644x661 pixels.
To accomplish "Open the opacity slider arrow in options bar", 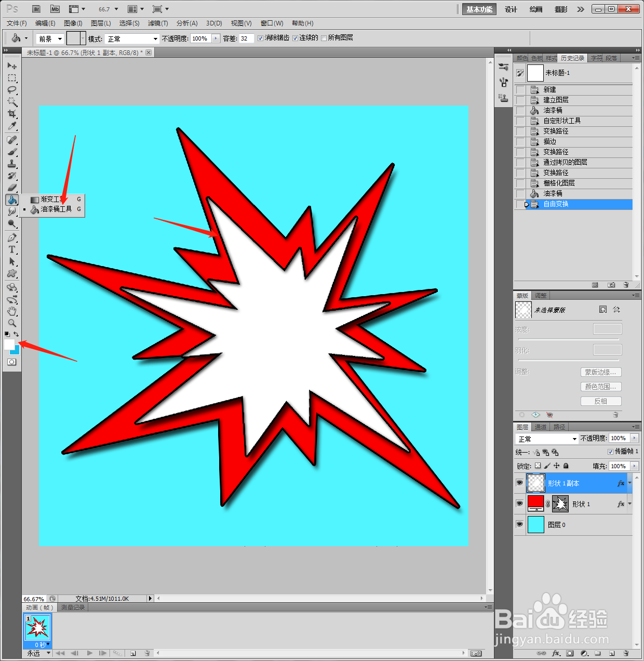I will coord(216,38).
